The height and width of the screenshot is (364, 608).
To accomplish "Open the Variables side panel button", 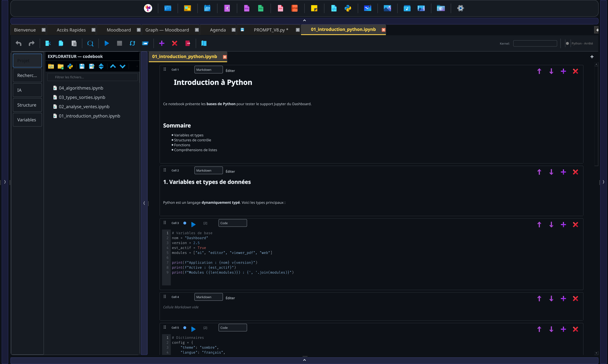I will coord(27,120).
